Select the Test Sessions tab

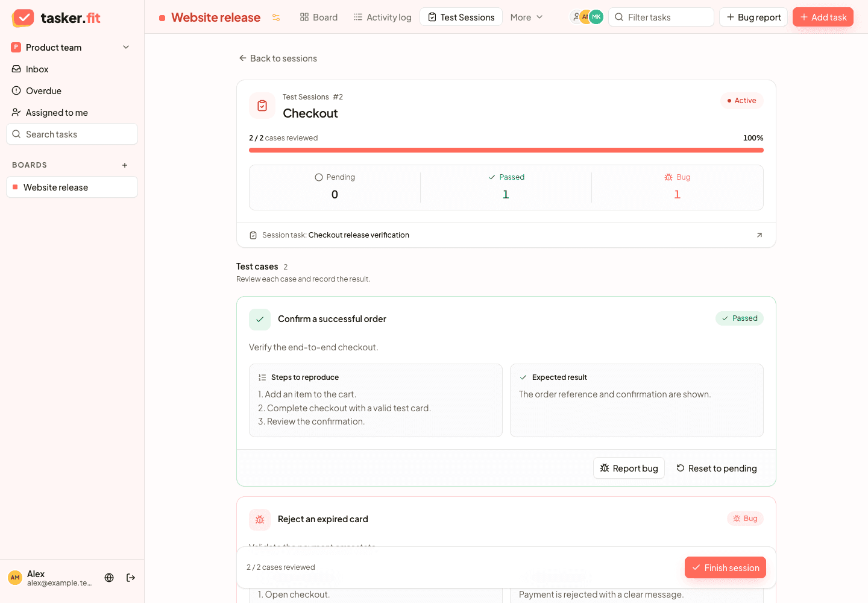(x=461, y=17)
